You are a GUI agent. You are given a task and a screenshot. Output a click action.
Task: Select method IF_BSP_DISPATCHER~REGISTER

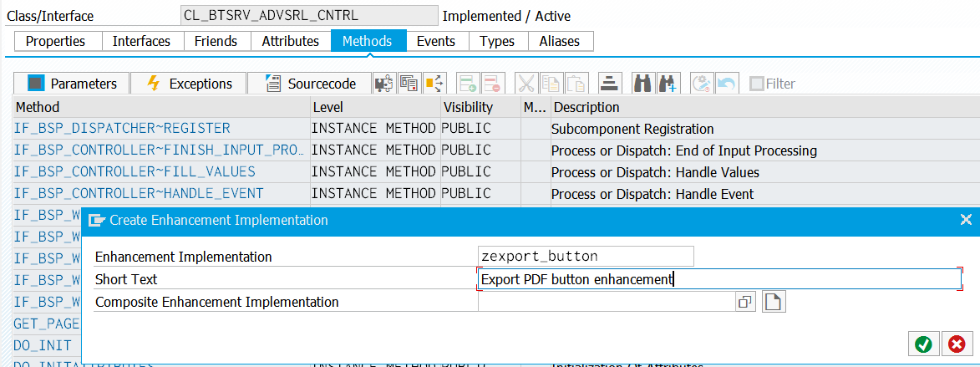pos(122,129)
